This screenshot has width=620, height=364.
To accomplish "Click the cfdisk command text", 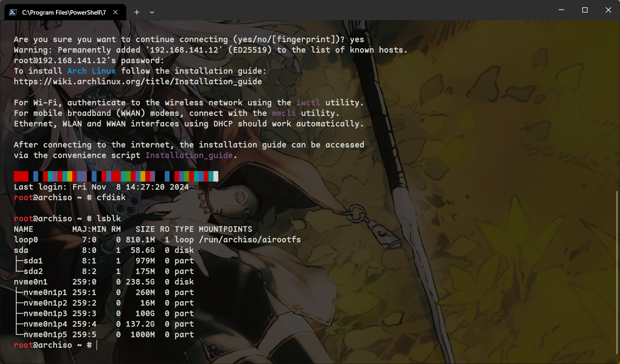I will 111,197.
